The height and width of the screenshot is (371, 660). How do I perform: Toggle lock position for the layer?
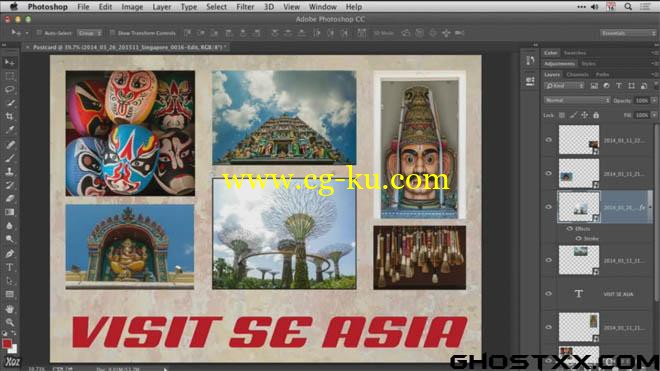(585, 115)
